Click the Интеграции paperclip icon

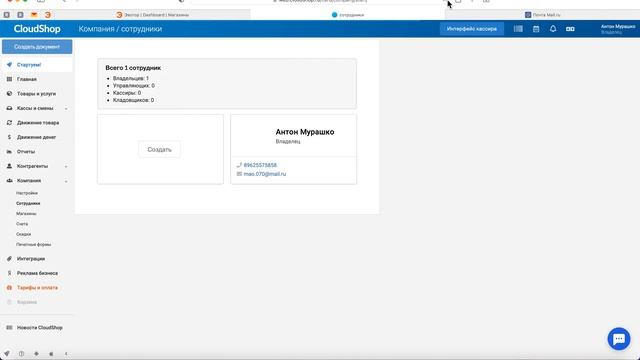9,259
